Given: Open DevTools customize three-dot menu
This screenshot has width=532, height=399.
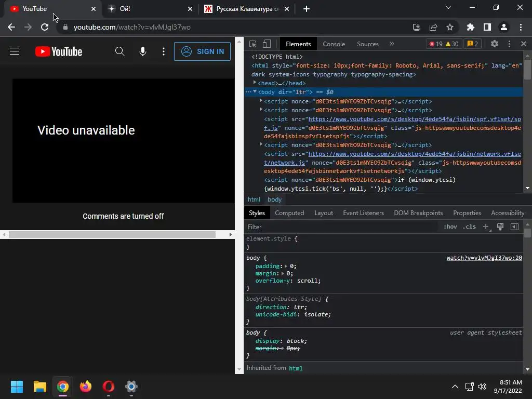Looking at the screenshot, I should point(509,44).
